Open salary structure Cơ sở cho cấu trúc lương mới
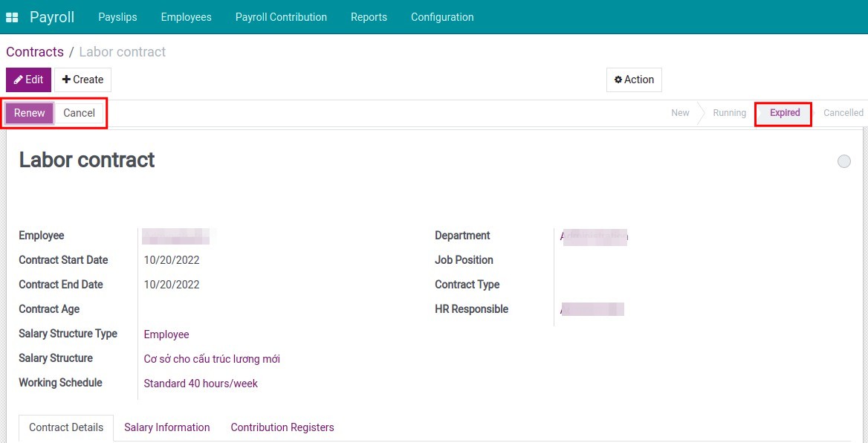 coord(213,358)
